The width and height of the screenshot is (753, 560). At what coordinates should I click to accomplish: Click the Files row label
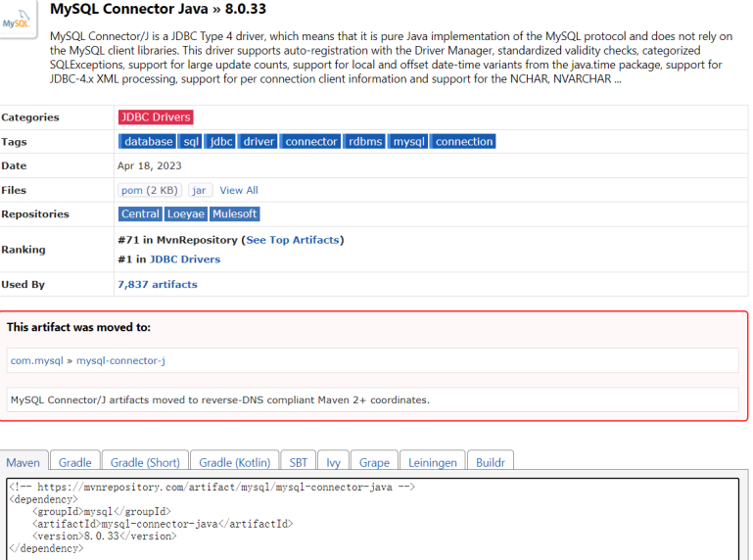pyautogui.click(x=14, y=190)
